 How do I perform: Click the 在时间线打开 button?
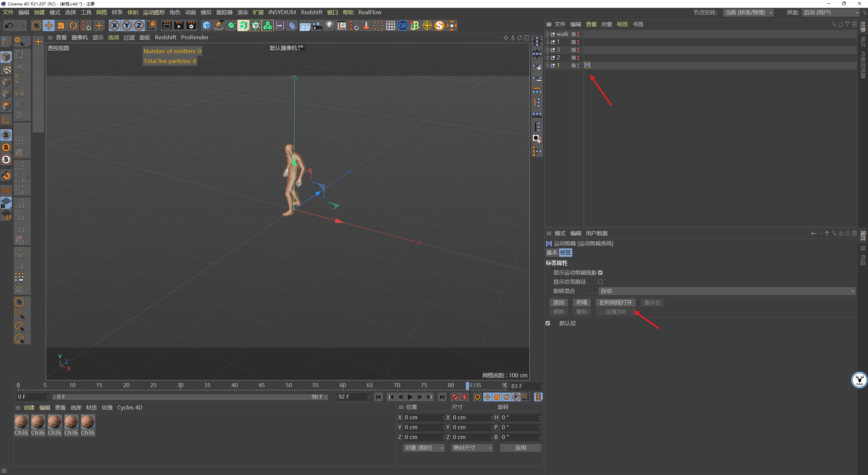click(x=615, y=303)
